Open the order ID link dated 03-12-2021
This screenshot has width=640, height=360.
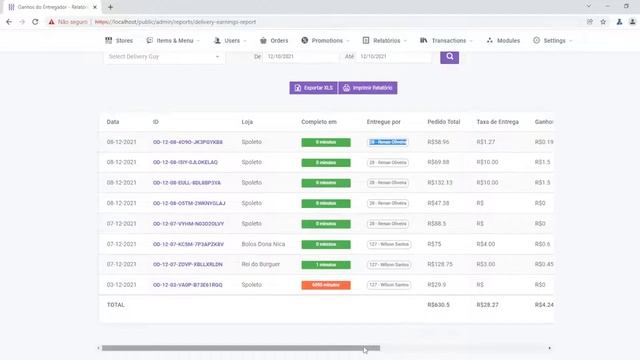point(188,285)
